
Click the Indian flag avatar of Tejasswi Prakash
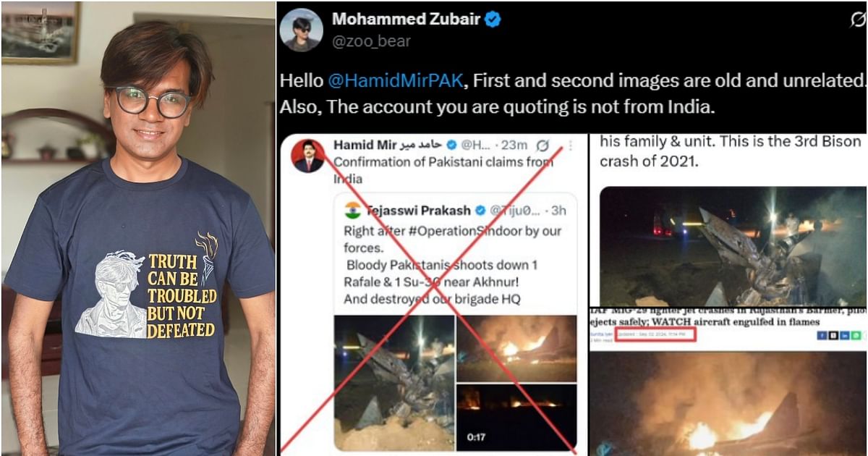[353, 210]
